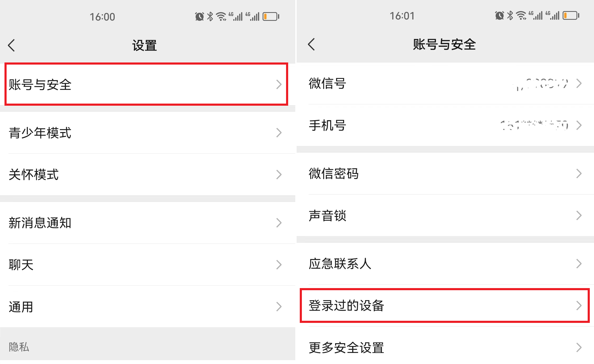
Task: Open 青少年模式 settings
Action: pyautogui.click(x=148, y=133)
